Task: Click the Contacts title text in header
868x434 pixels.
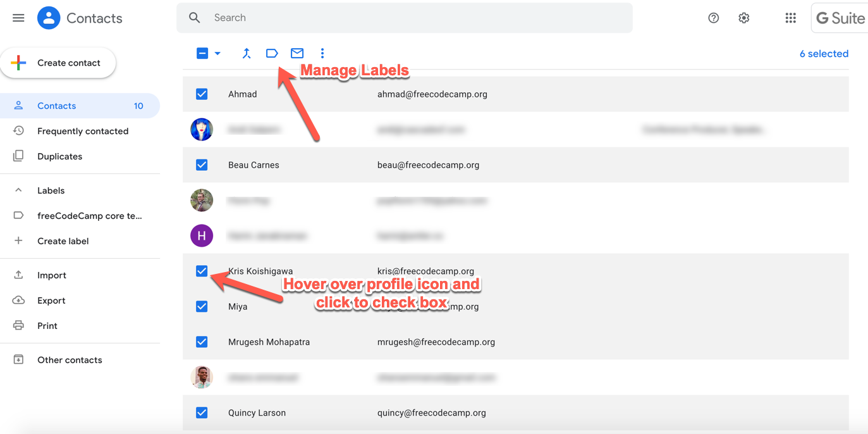Action: pos(94,18)
